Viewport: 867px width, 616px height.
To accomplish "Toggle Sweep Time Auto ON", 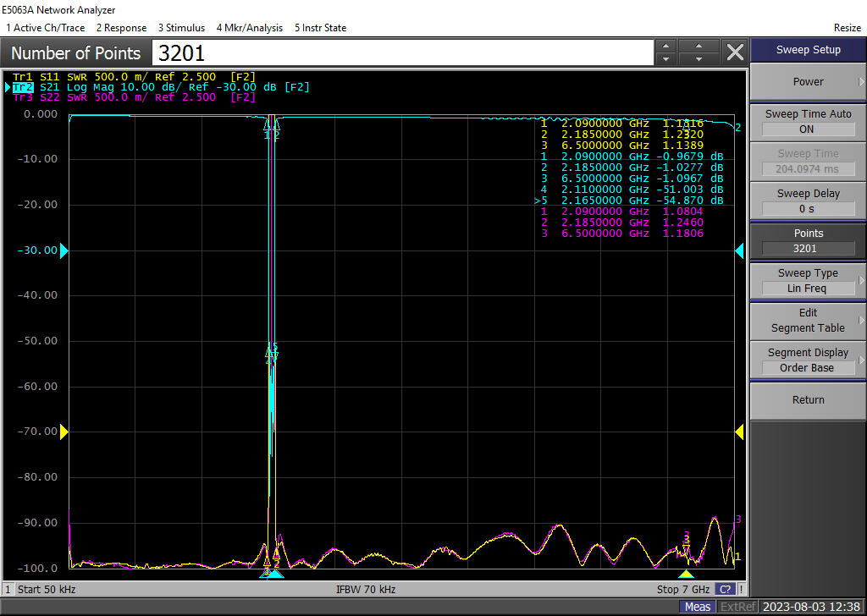I will click(808, 122).
